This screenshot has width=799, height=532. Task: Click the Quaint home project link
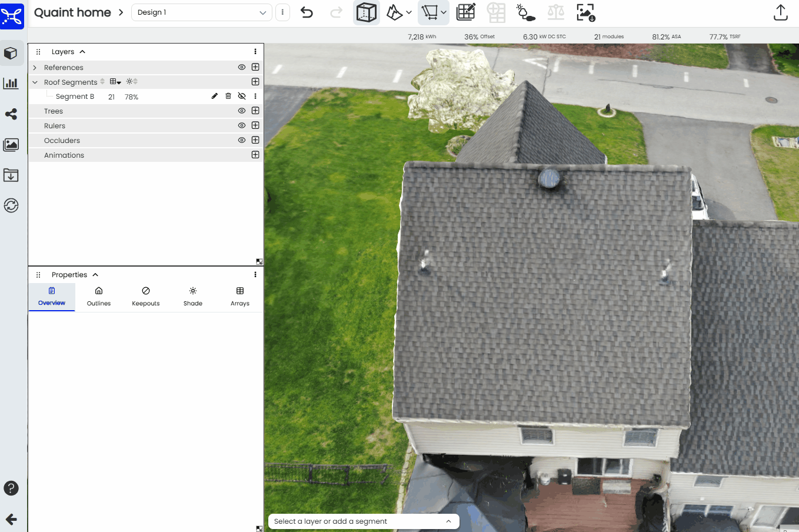coord(72,12)
